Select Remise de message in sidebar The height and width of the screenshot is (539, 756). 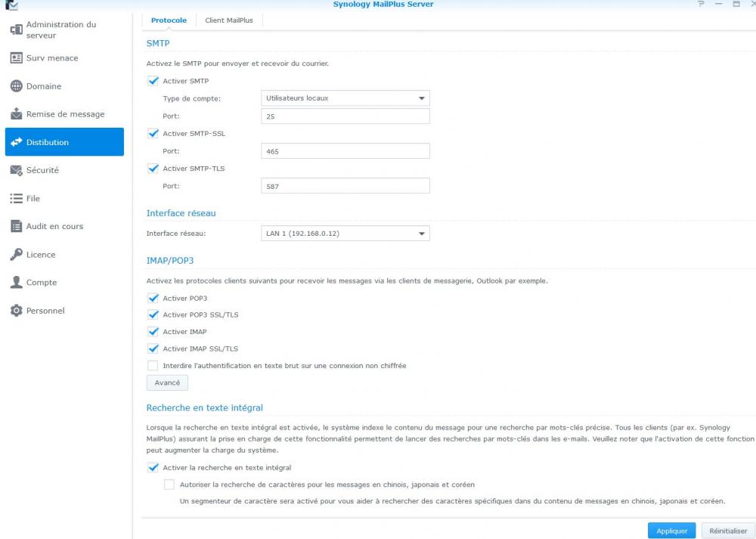(x=64, y=114)
